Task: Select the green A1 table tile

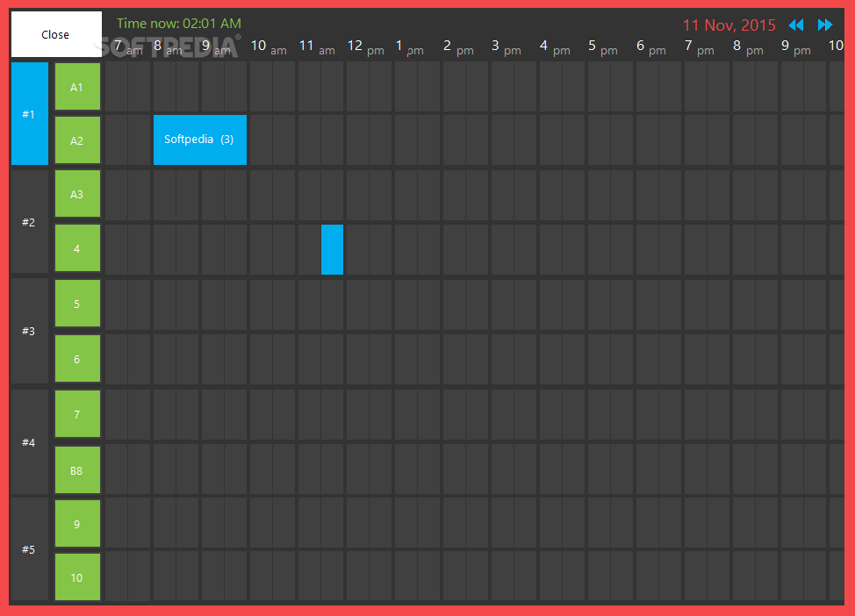Action: click(77, 87)
